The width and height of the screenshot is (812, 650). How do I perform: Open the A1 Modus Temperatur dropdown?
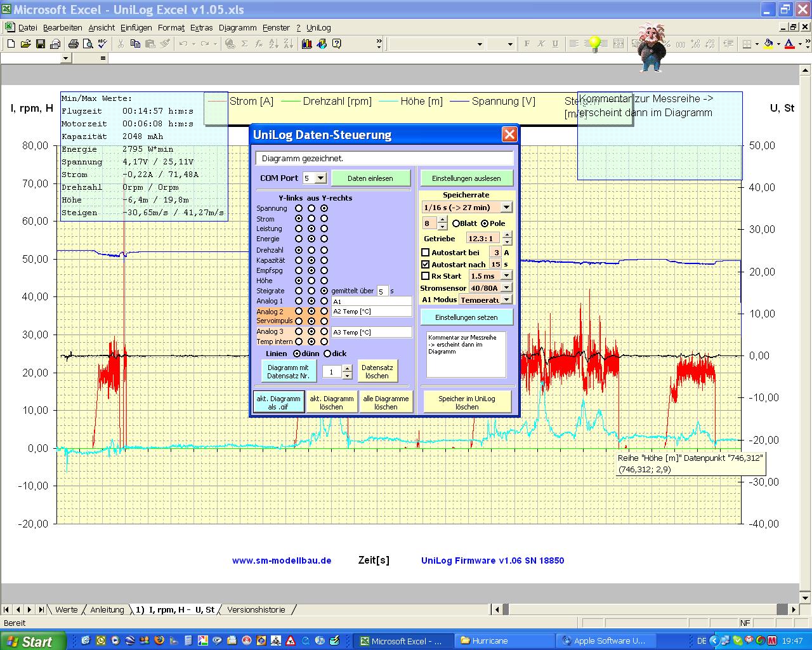(506, 300)
